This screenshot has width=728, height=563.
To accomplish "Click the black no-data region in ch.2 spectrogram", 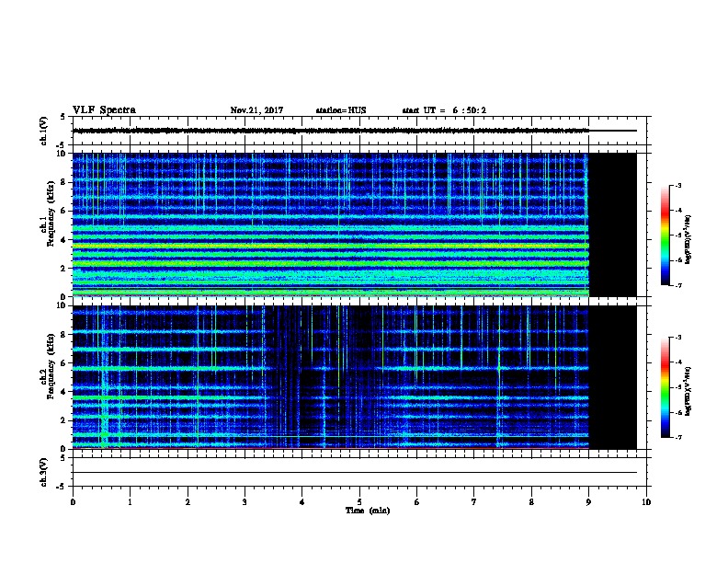I will 613,377.
